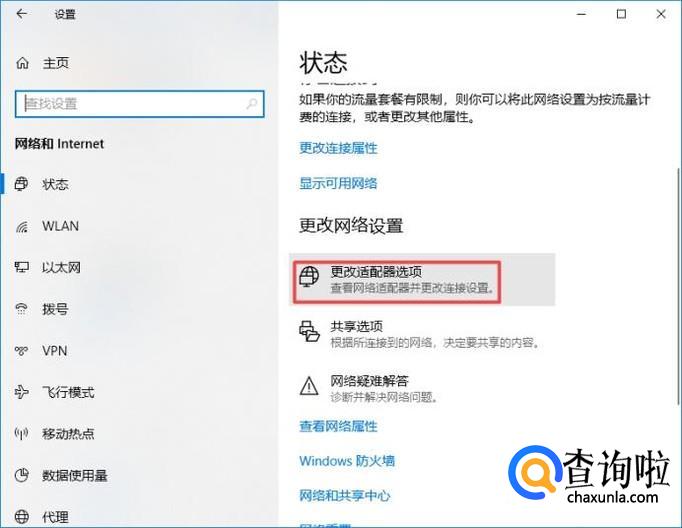Open 移动热点 in sidebar
Screen dimensions: 682x528
(x=68, y=434)
